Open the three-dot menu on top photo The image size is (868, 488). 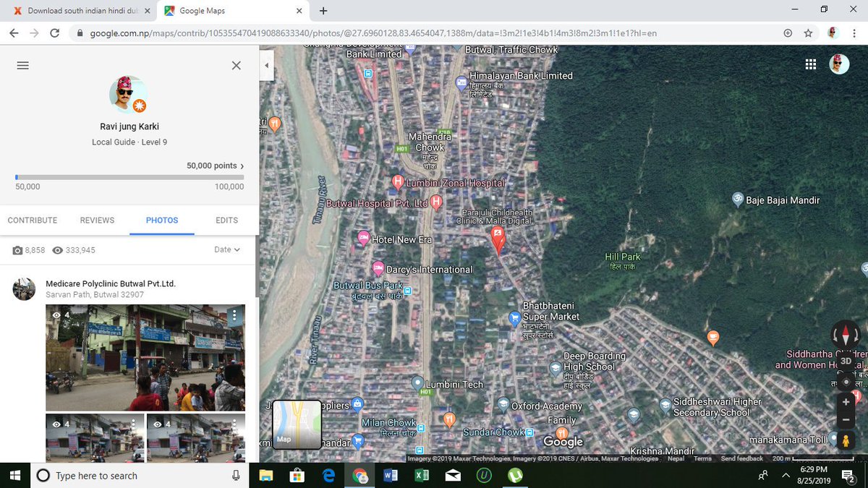click(x=234, y=315)
